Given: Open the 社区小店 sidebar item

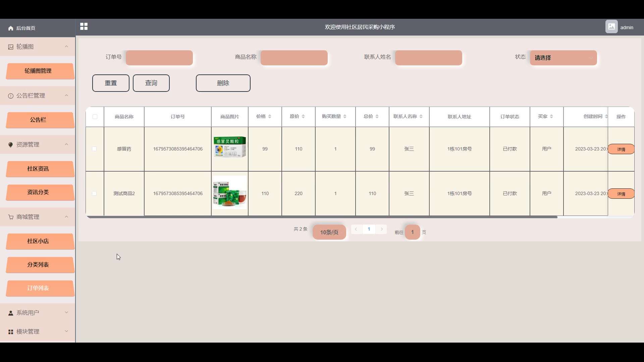Looking at the screenshot, I should 38,241.
